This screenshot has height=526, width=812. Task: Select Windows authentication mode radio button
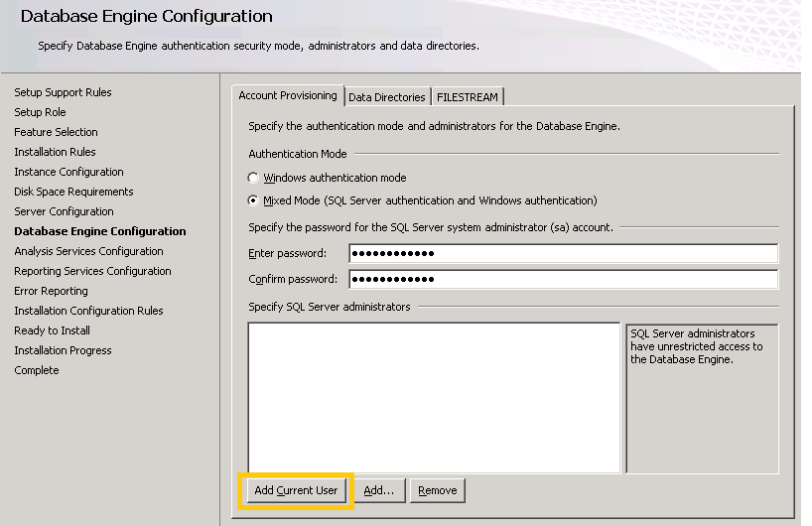click(253, 178)
